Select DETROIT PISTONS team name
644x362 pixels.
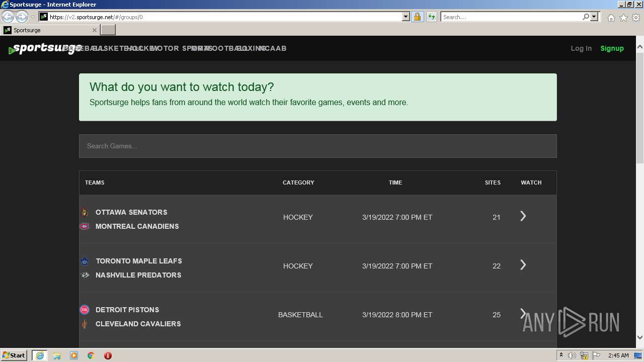[x=127, y=310]
